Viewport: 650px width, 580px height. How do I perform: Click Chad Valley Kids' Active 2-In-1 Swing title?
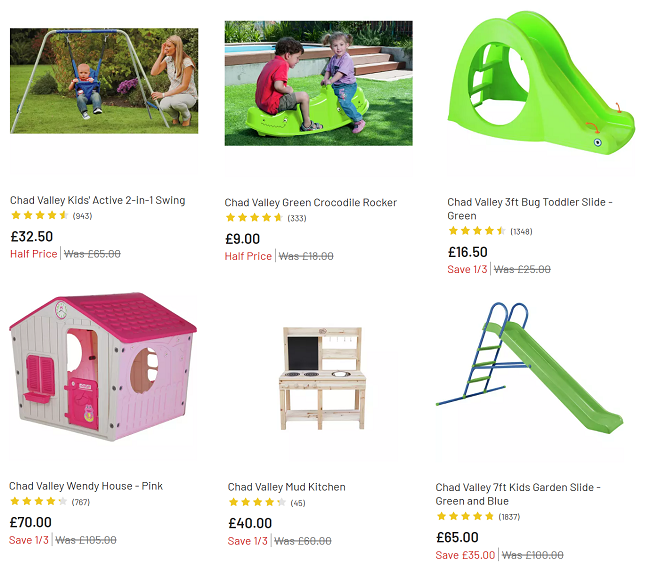[x=97, y=200]
